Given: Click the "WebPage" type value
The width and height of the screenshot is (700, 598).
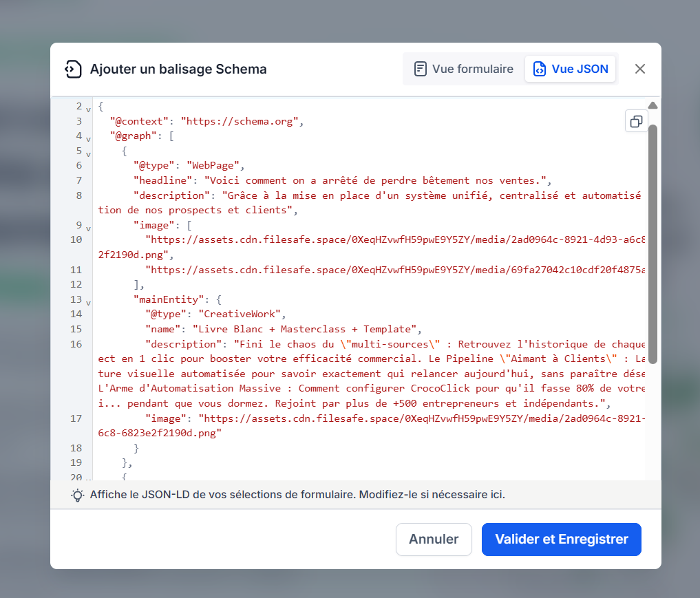Looking at the screenshot, I should [x=213, y=166].
